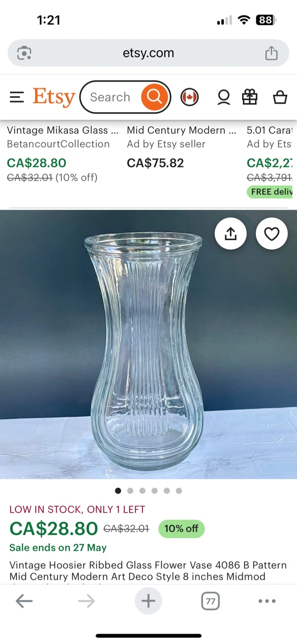
Task: Click the Etsy logo
Action: [54, 97]
